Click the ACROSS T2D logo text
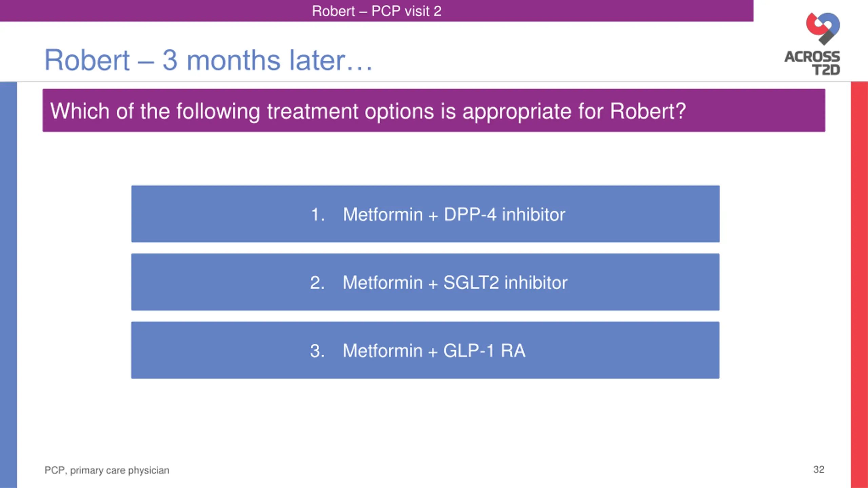 click(812, 63)
